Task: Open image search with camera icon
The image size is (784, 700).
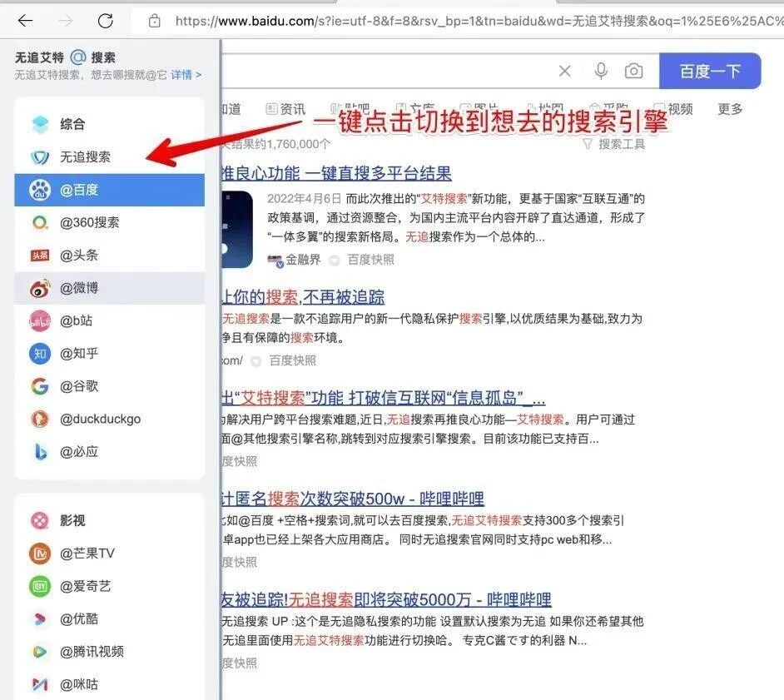Action: pyautogui.click(x=633, y=71)
